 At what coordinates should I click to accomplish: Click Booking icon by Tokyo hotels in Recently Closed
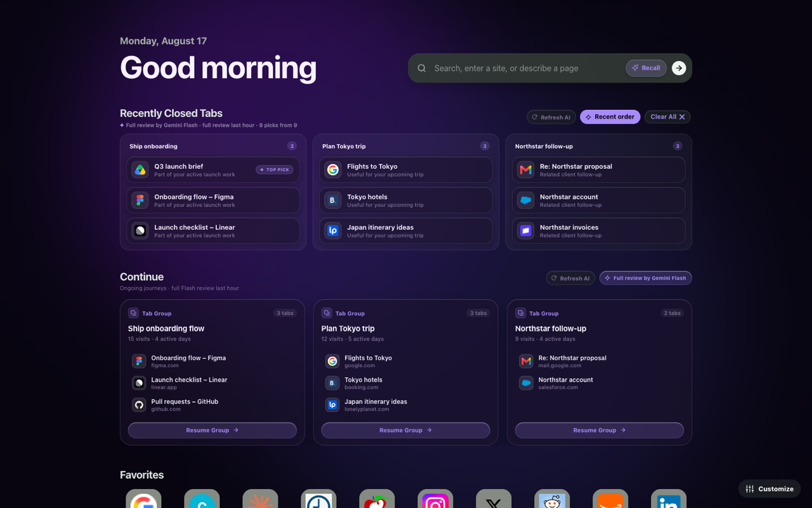tap(333, 200)
